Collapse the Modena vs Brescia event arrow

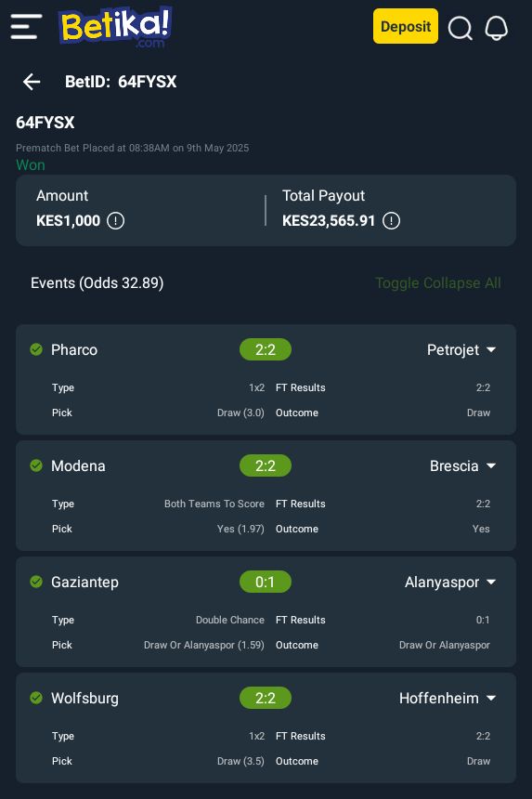(x=491, y=465)
